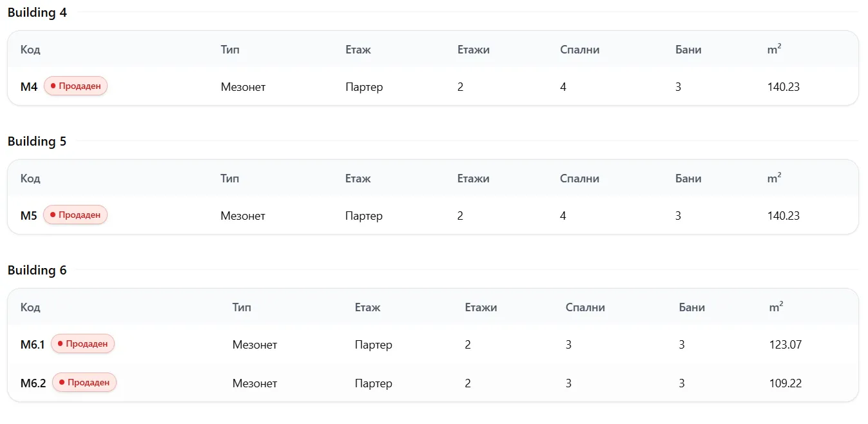Screen dimensions: 868x424
Task: Open the M4 unit code
Action: click(x=29, y=86)
